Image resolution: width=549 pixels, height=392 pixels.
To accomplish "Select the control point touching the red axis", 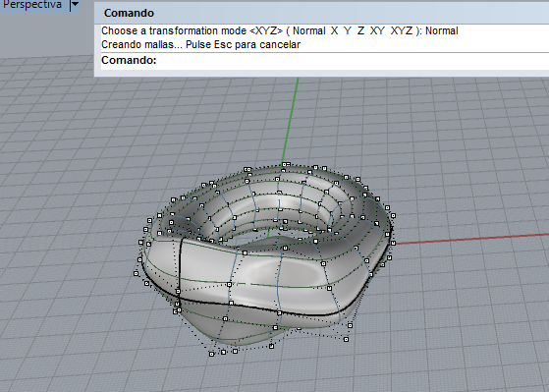I will [x=393, y=243].
